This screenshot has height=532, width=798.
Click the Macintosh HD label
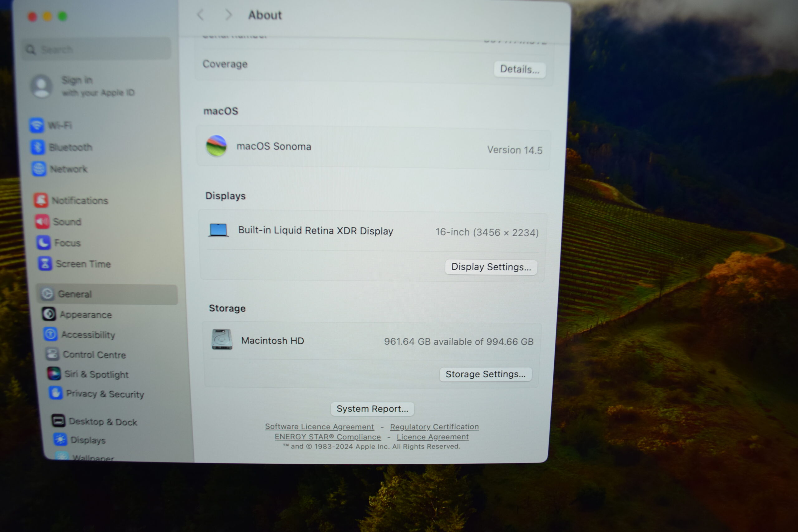tap(272, 341)
